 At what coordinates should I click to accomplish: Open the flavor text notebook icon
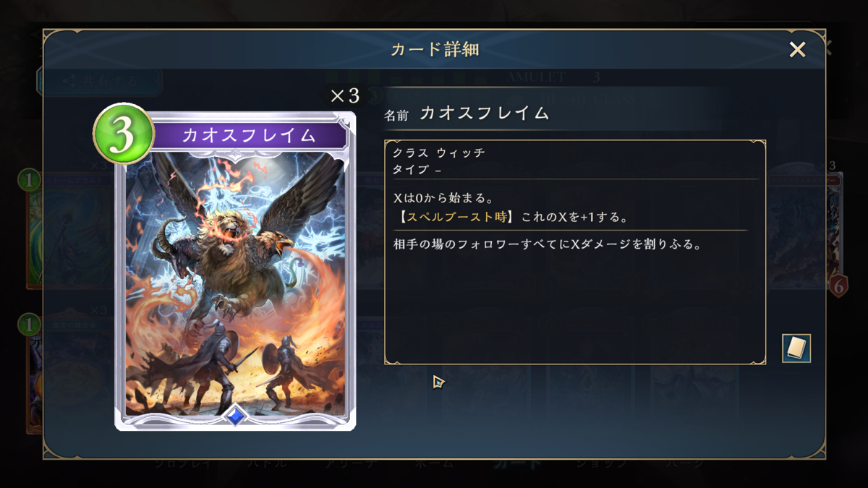pyautogui.click(x=796, y=348)
